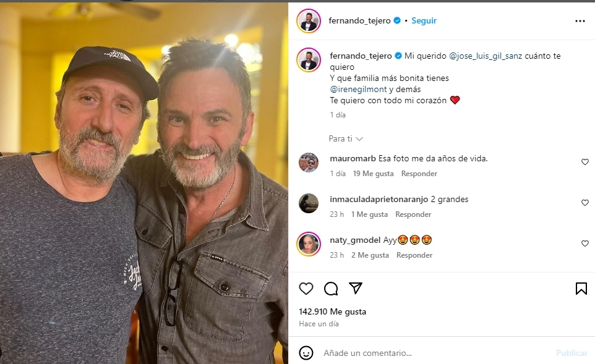Expand the 'Para ti' comment sorting dropdown

tap(345, 139)
